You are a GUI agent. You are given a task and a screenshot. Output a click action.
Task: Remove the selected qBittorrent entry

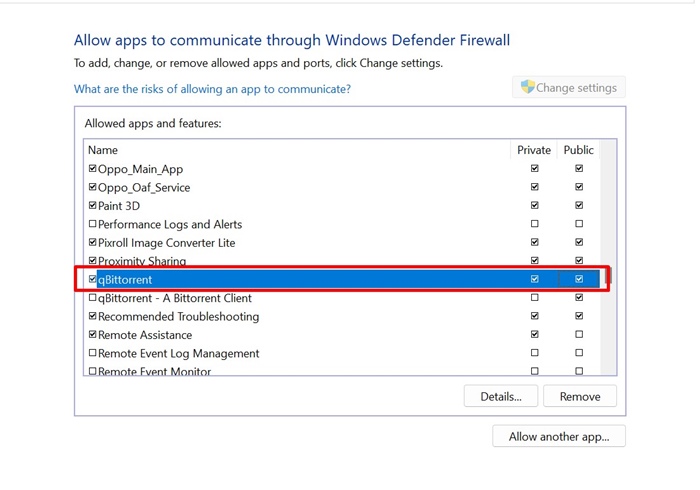[580, 396]
